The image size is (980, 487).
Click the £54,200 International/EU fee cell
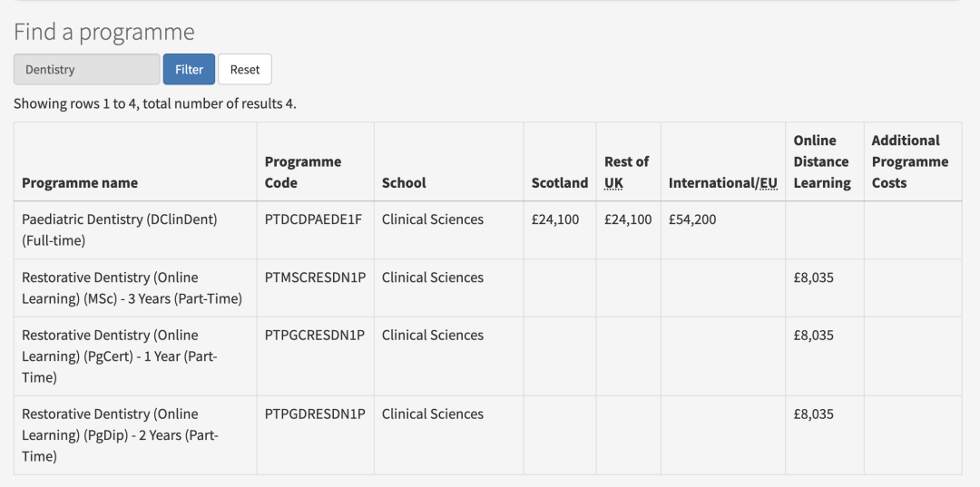[x=692, y=219]
